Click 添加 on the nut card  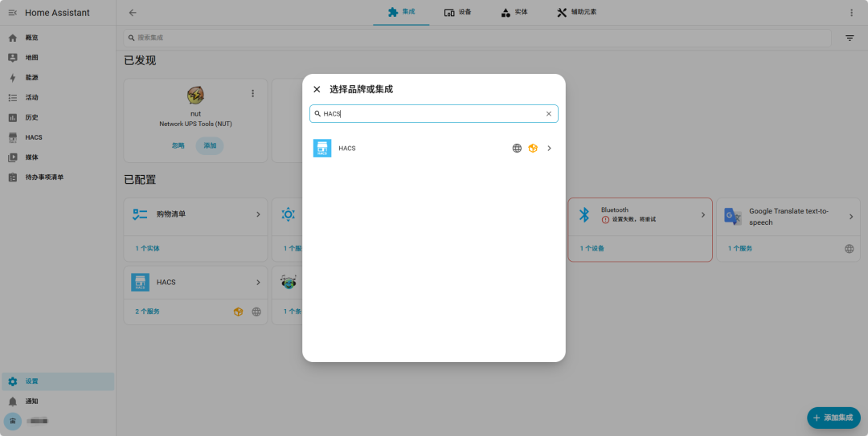[x=210, y=145]
